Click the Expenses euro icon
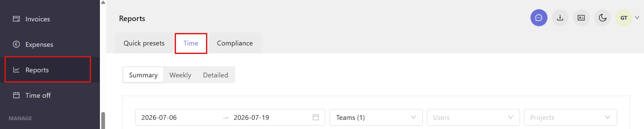The height and width of the screenshot is (129, 644). tap(16, 44)
